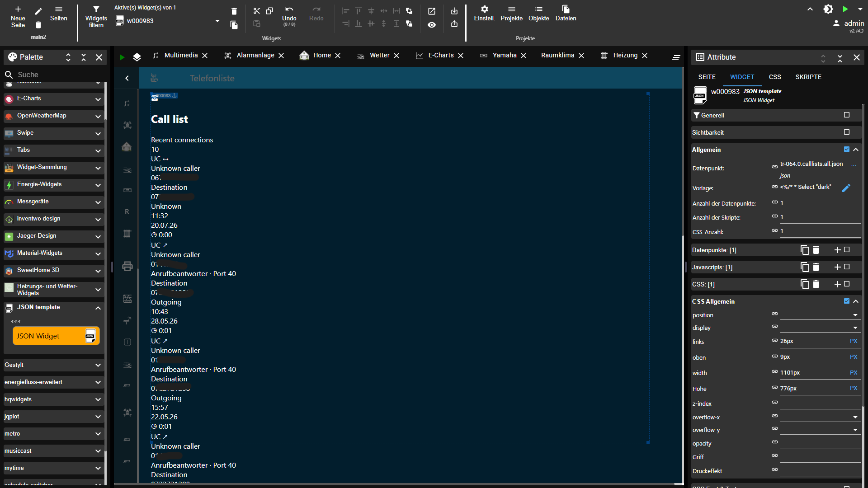
Task: Open the Seiten list icon
Action: [x=59, y=9]
